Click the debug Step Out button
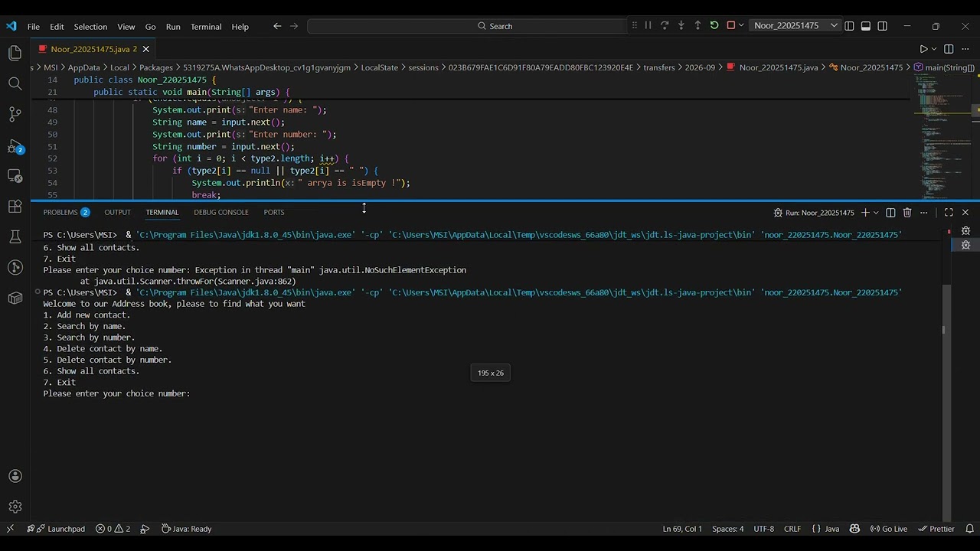980x551 pixels. pyautogui.click(x=697, y=25)
